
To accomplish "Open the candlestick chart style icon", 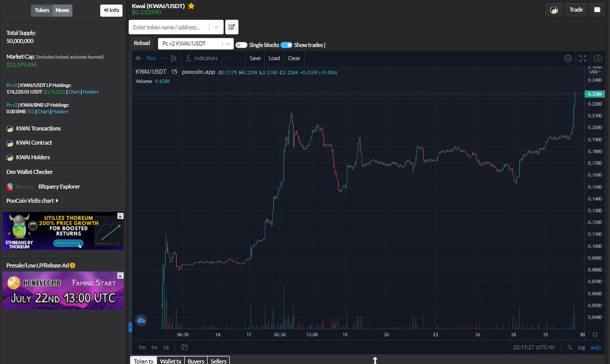I will [174, 58].
